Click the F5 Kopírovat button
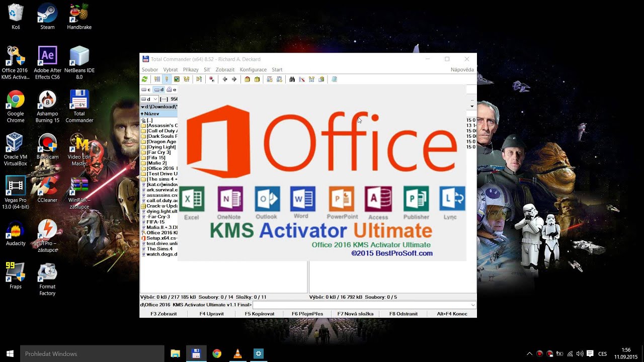The height and width of the screenshot is (362, 644). [260, 314]
